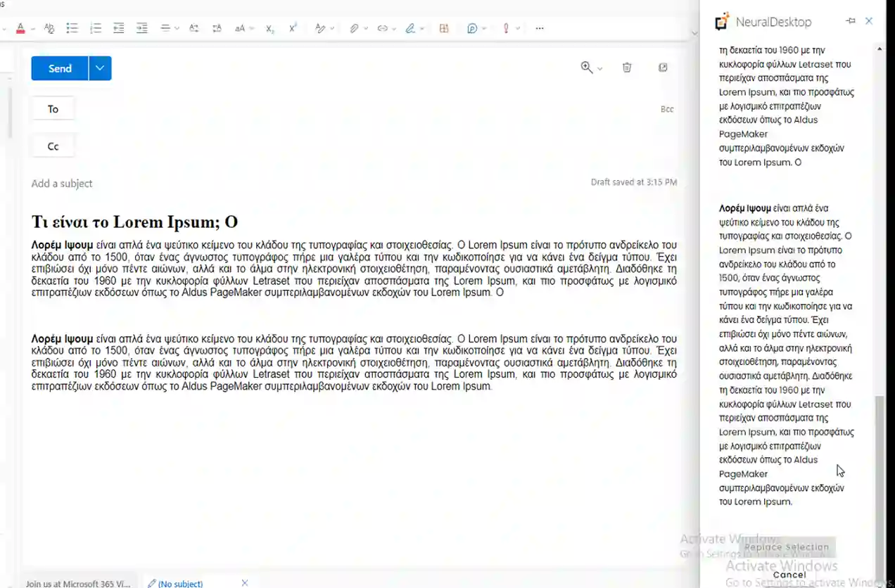
Task: Discard the draft with trash icon
Action: [627, 68]
